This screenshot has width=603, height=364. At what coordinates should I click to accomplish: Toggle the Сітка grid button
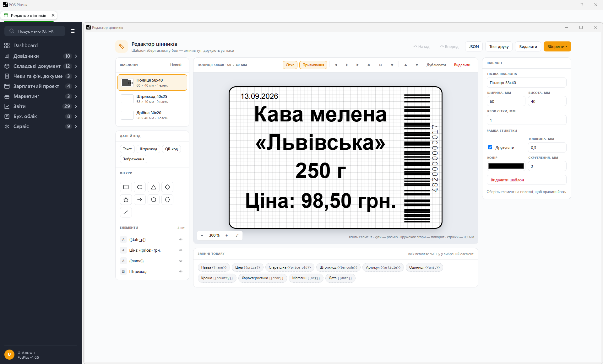pyautogui.click(x=290, y=65)
